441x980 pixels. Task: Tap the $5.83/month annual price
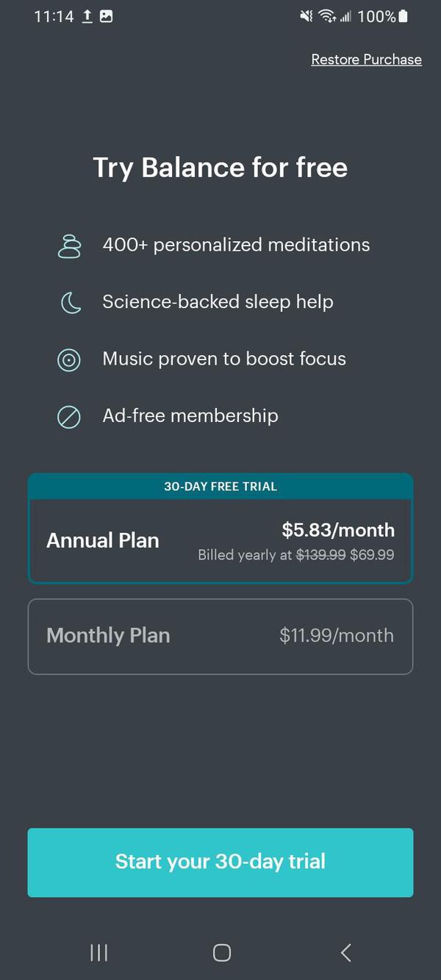tap(338, 530)
